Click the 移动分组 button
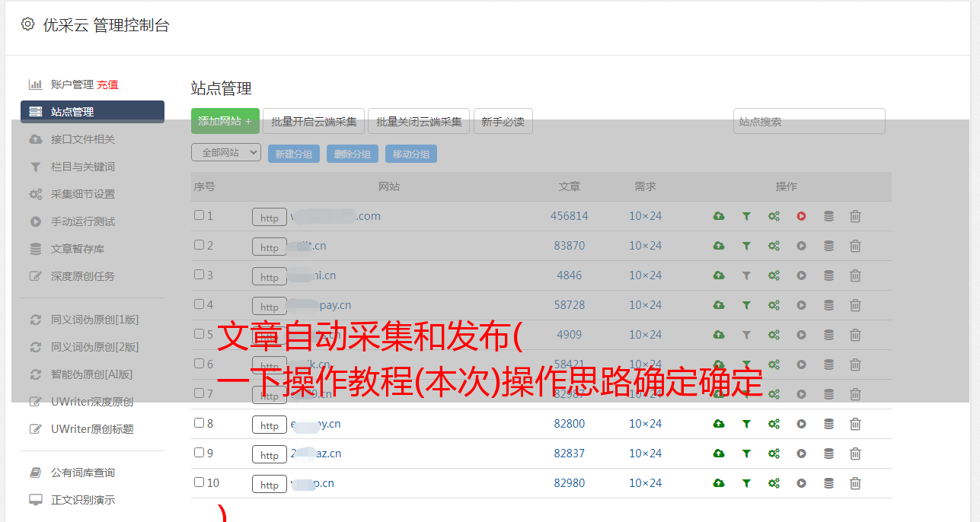980x522 pixels. click(411, 154)
